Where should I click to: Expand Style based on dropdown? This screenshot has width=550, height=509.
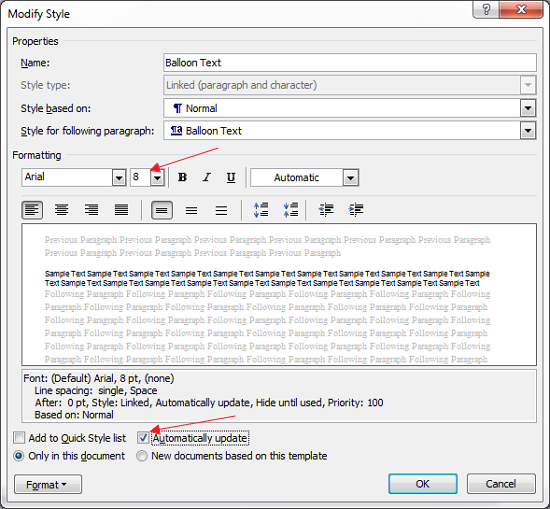click(x=528, y=108)
